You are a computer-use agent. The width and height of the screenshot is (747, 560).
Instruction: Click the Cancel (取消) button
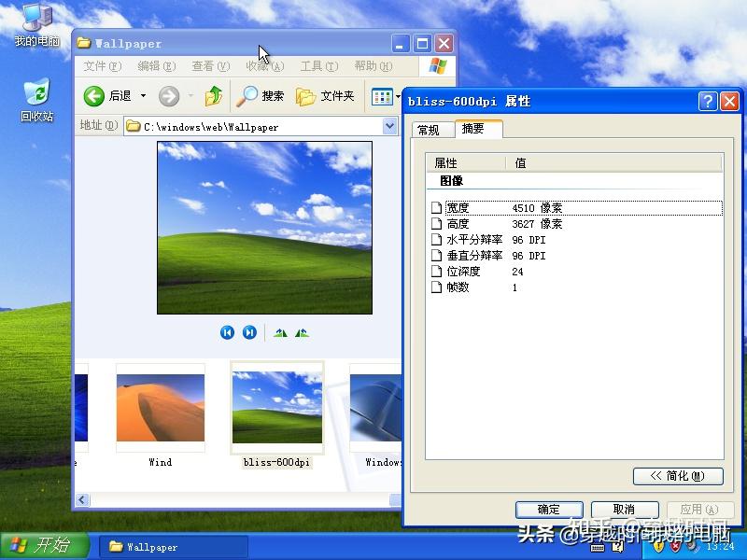coord(625,510)
